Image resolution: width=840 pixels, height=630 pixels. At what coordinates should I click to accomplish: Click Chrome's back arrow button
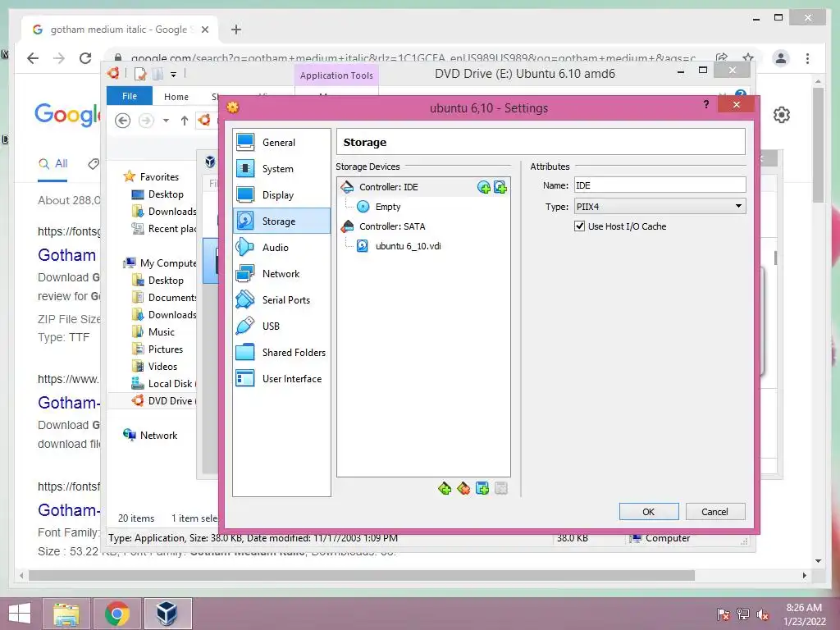tap(33, 58)
